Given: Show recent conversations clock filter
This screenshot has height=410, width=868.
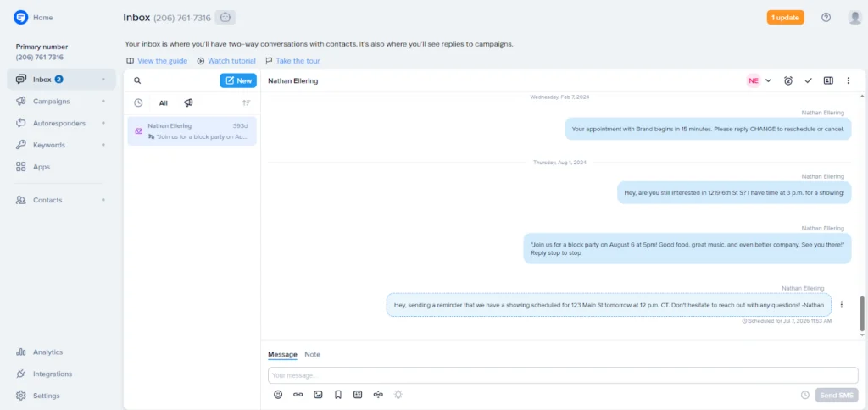Looking at the screenshot, I should [x=138, y=102].
